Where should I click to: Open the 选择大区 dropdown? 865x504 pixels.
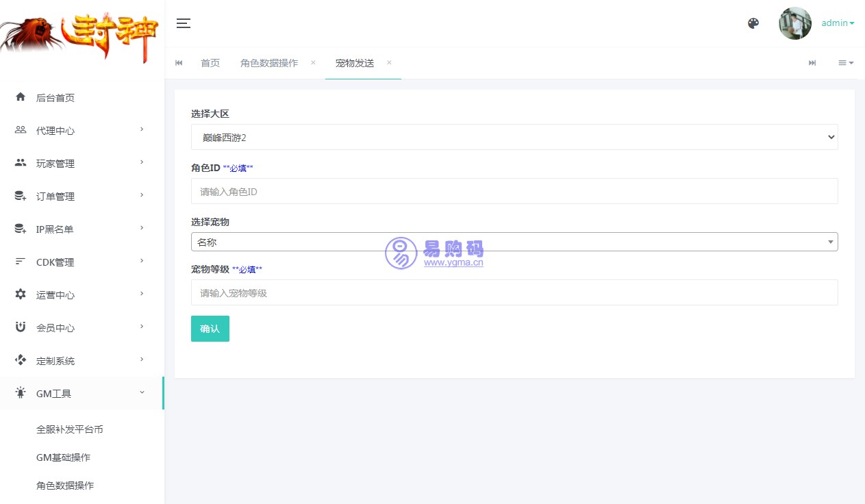(x=514, y=137)
